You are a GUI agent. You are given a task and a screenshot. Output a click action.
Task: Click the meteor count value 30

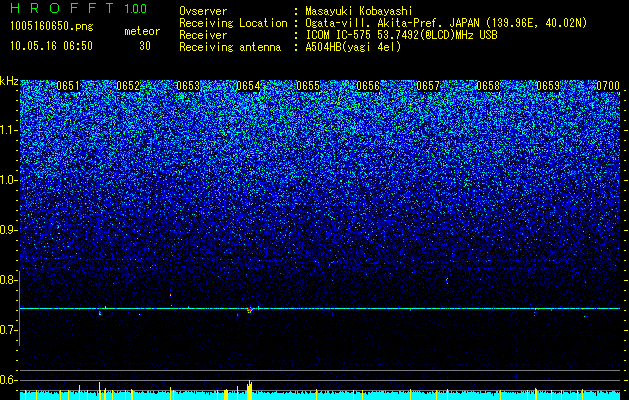tap(145, 46)
